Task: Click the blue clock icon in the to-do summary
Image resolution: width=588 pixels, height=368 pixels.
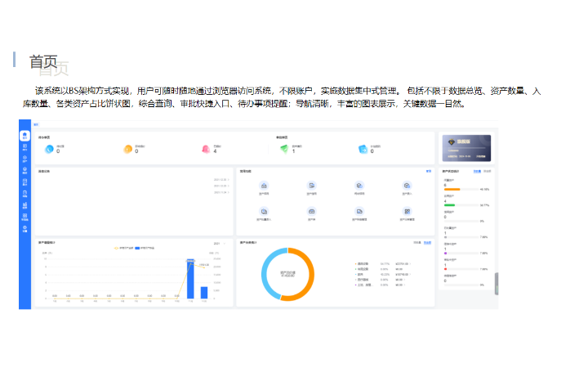Action: (49, 149)
